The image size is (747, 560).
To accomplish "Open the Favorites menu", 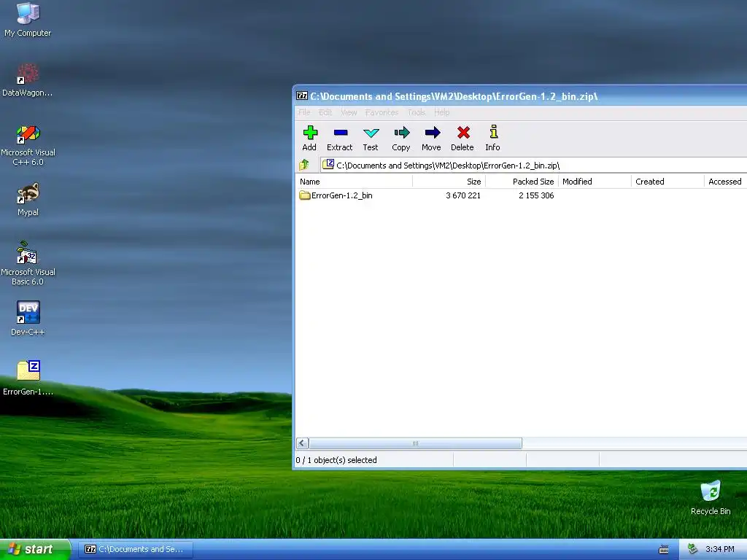I will coord(382,112).
